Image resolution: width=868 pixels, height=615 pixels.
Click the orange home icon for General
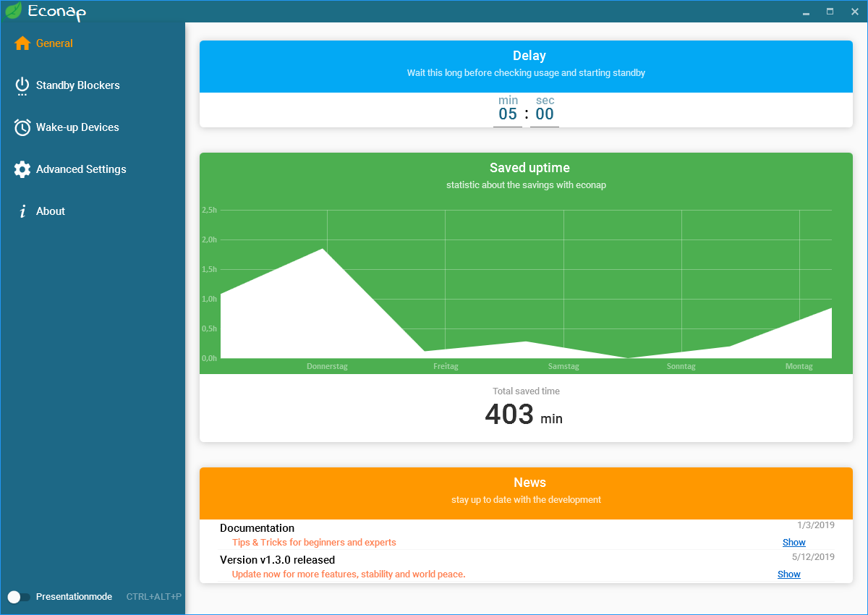pyautogui.click(x=22, y=43)
